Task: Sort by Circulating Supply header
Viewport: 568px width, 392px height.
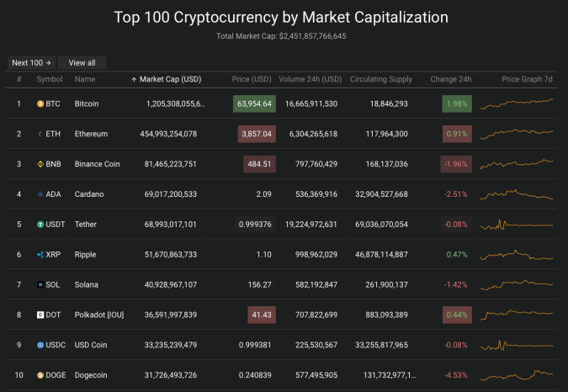Action: coord(380,79)
